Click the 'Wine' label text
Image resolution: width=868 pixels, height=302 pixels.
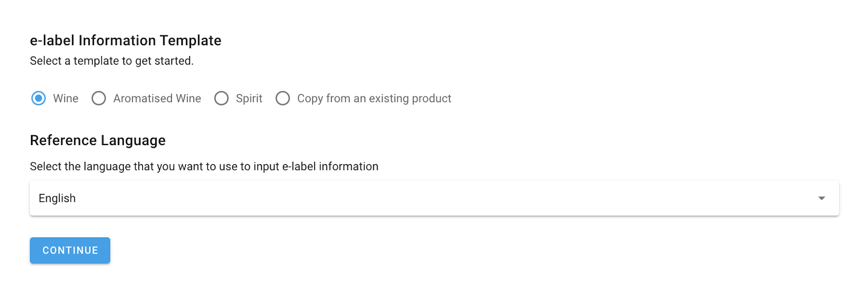click(66, 98)
